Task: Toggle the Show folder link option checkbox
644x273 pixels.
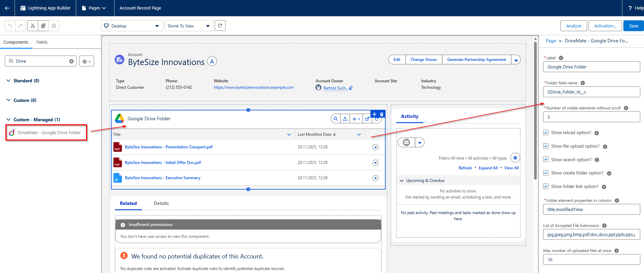Action: coord(546,186)
